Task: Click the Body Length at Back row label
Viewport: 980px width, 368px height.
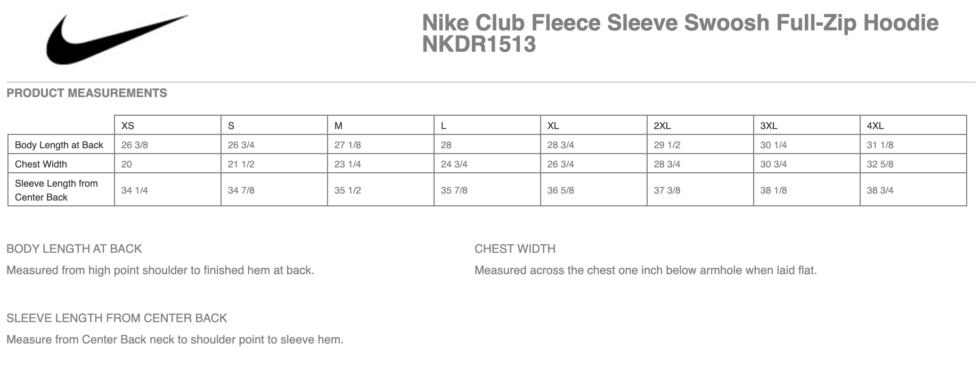Action: (x=59, y=145)
